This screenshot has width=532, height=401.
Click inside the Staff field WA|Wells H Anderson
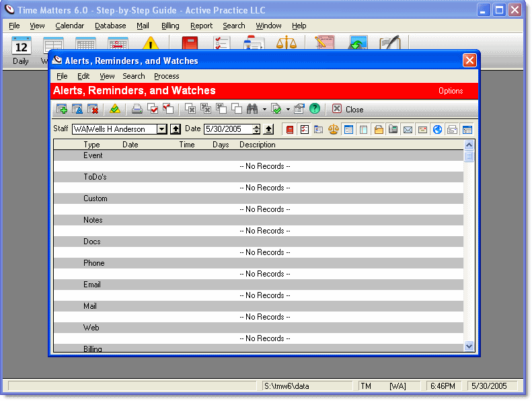tap(115, 129)
